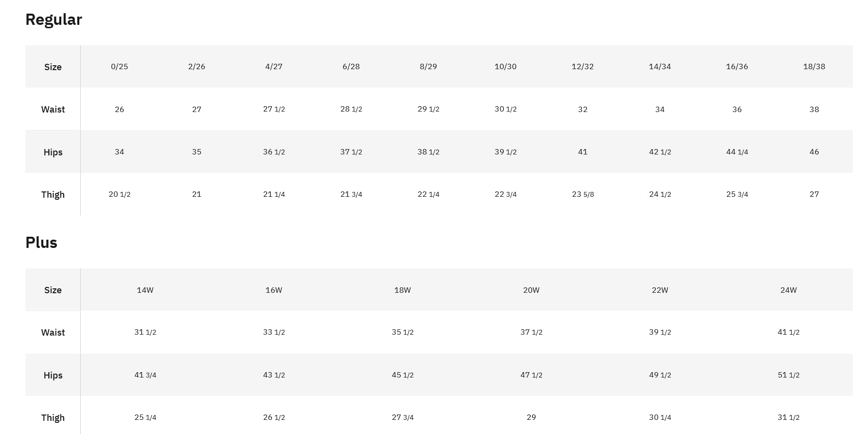Select the 20W plus size column header

pyautogui.click(x=531, y=290)
